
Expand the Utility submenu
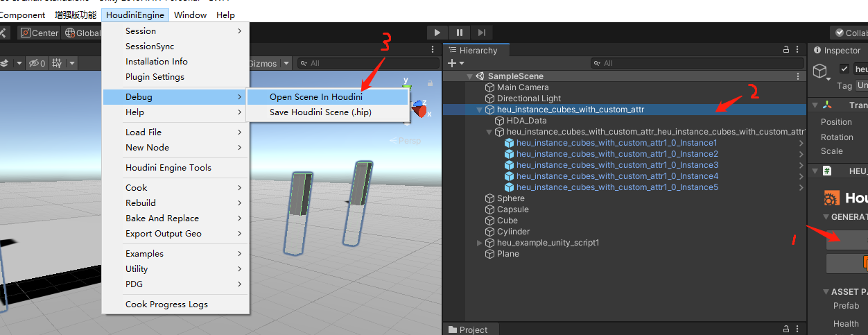click(175, 269)
